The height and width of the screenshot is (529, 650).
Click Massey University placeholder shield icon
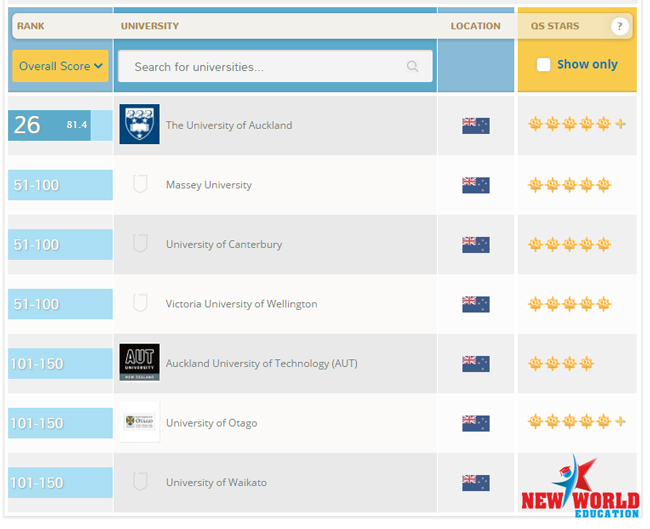pos(140,184)
